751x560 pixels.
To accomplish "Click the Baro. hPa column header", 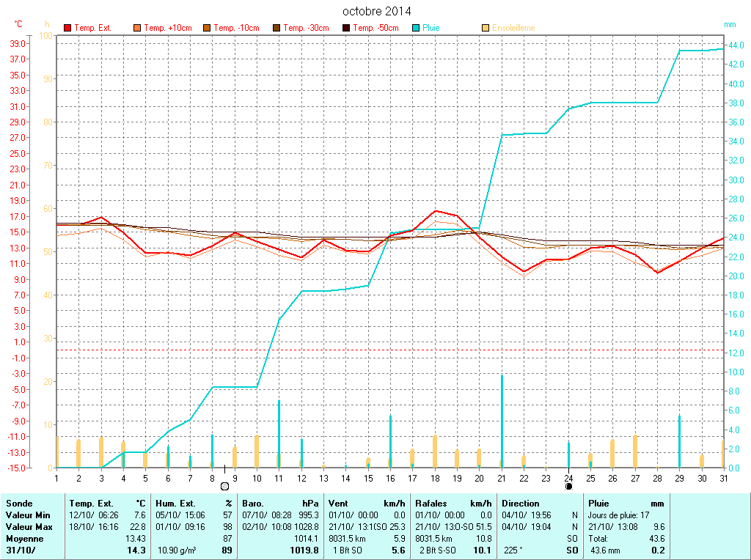I will pos(282,504).
